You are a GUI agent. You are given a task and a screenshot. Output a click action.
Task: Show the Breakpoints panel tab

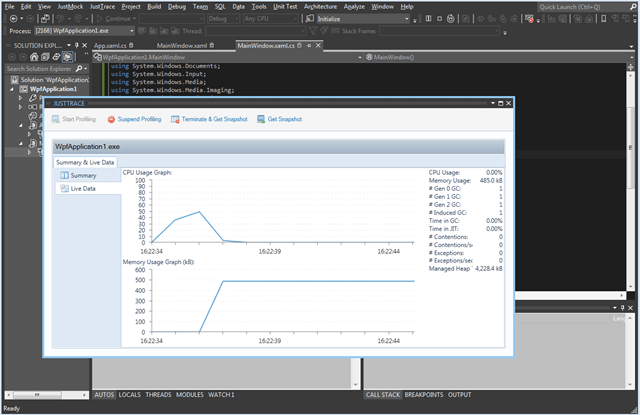pos(423,395)
